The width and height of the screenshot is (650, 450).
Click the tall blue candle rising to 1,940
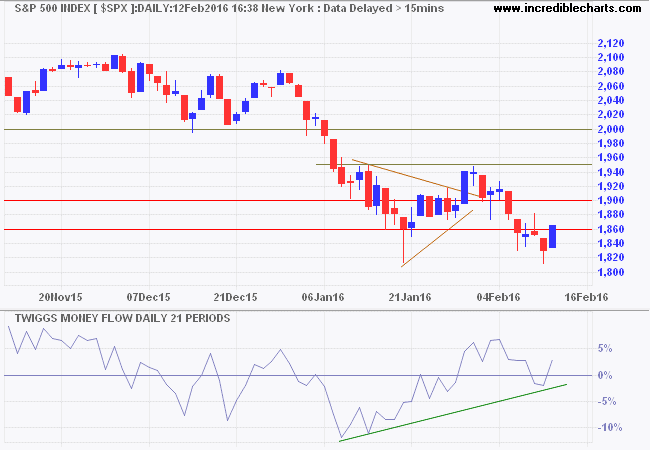[x=464, y=187]
